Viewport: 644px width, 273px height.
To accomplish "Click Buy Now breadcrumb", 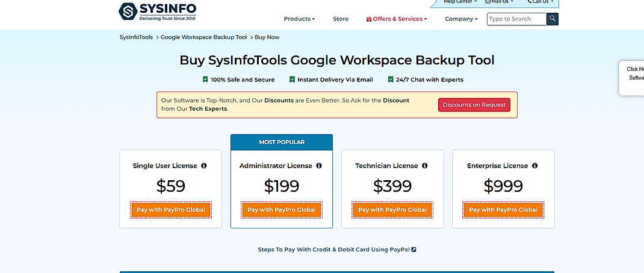I will pyautogui.click(x=267, y=37).
